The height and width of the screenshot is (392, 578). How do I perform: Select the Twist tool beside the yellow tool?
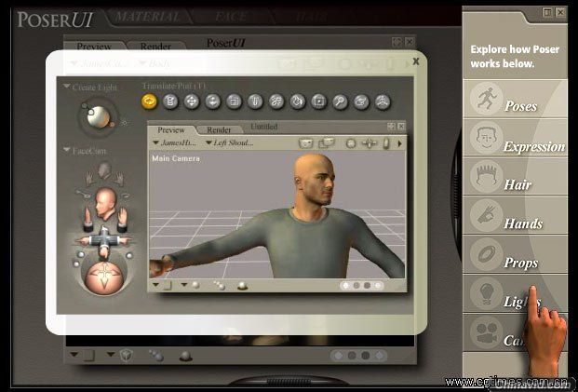(170, 101)
